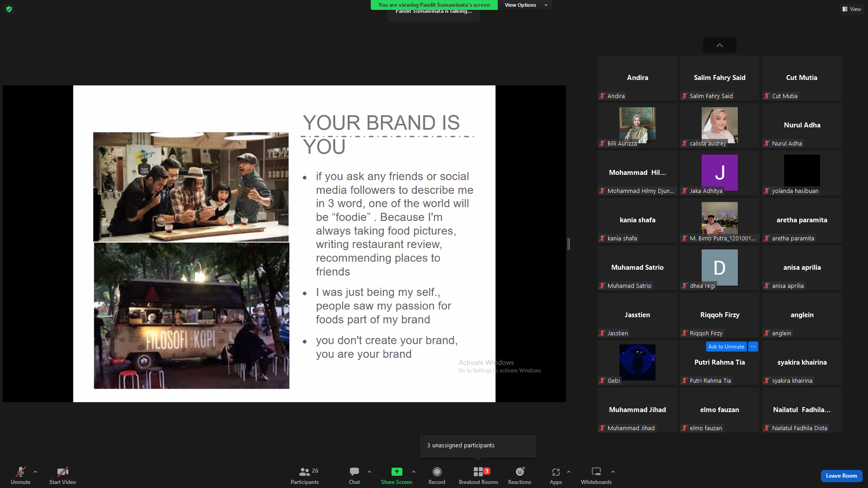Open the Apps panel
Viewport: 868px width, 488px height.
tap(556, 475)
